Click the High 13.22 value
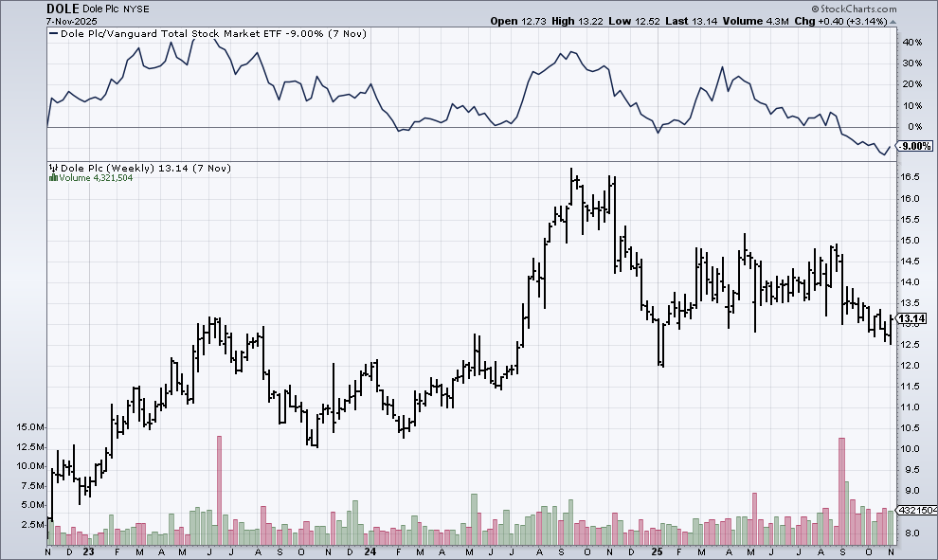938x560 pixels. point(577,21)
